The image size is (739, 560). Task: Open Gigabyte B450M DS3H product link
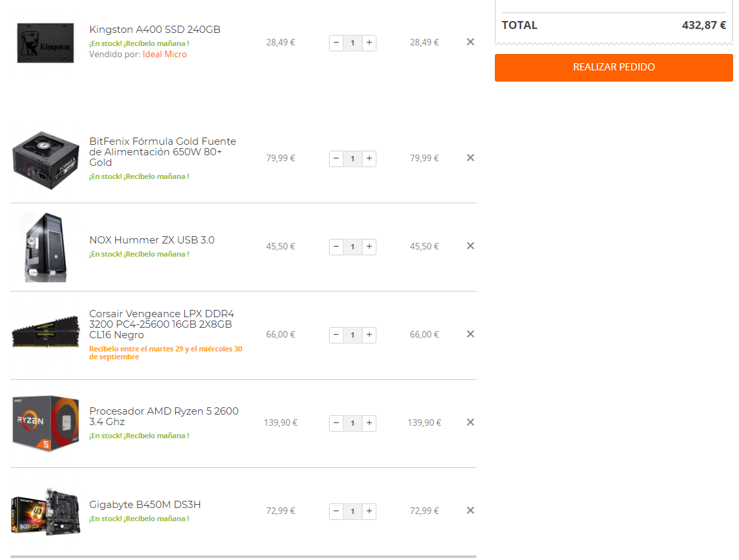click(145, 504)
